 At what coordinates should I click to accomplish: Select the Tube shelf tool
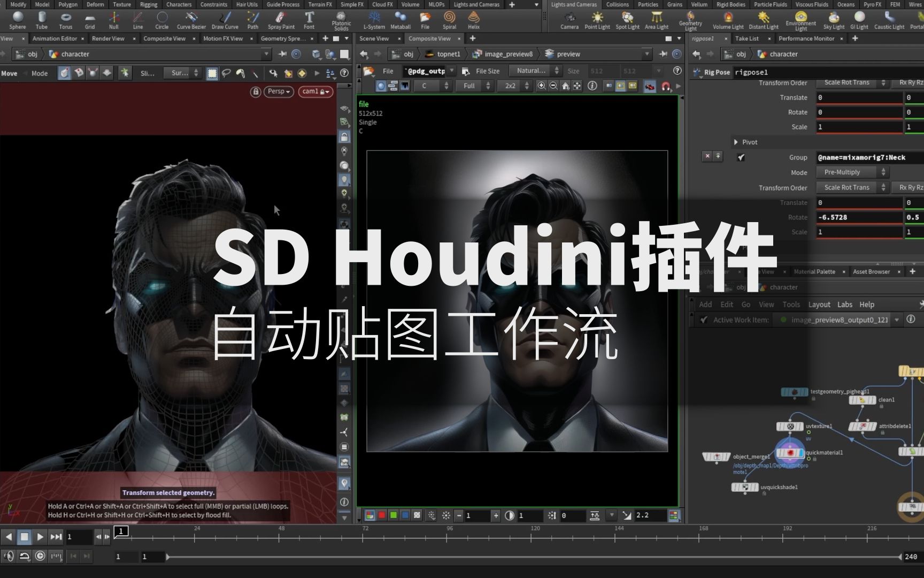point(41,20)
